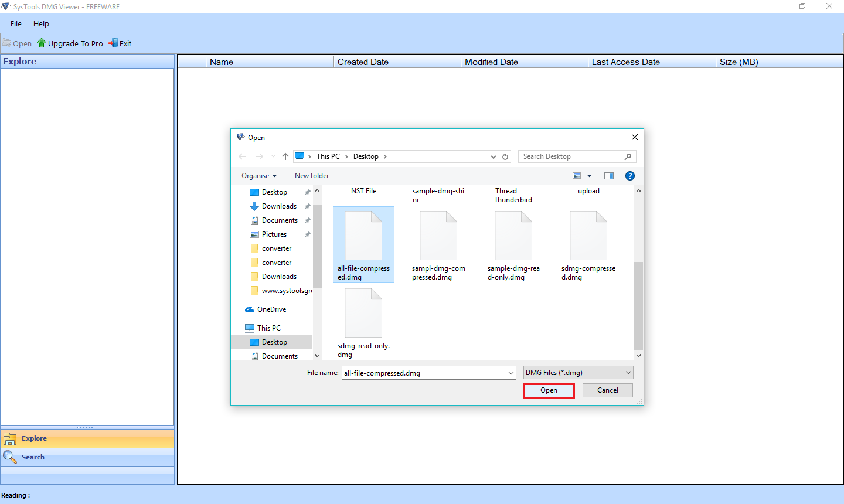Expand the DMG Files type dropdown
The height and width of the screenshot is (504, 844).
coord(628,373)
